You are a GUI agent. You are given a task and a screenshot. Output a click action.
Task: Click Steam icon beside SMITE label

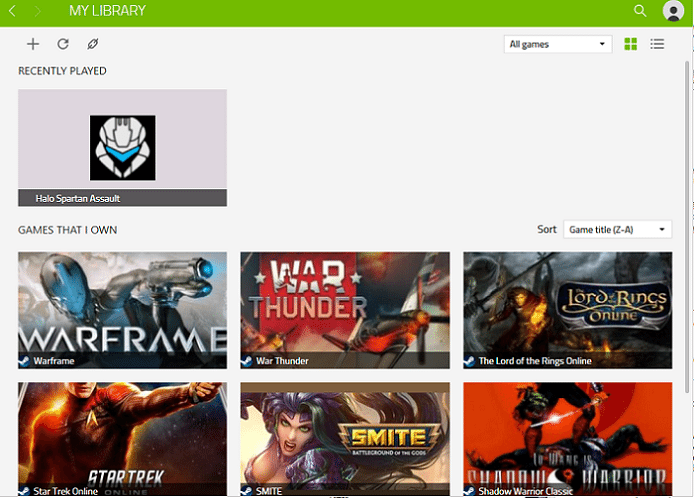pyautogui.click(x=247, y=491)
